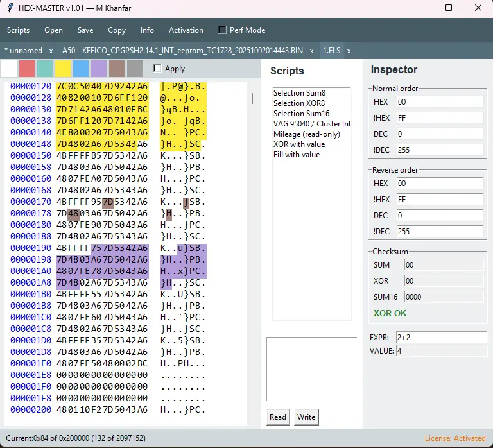
Task: Open the Scripts menu
Action: tap(19, 30)
